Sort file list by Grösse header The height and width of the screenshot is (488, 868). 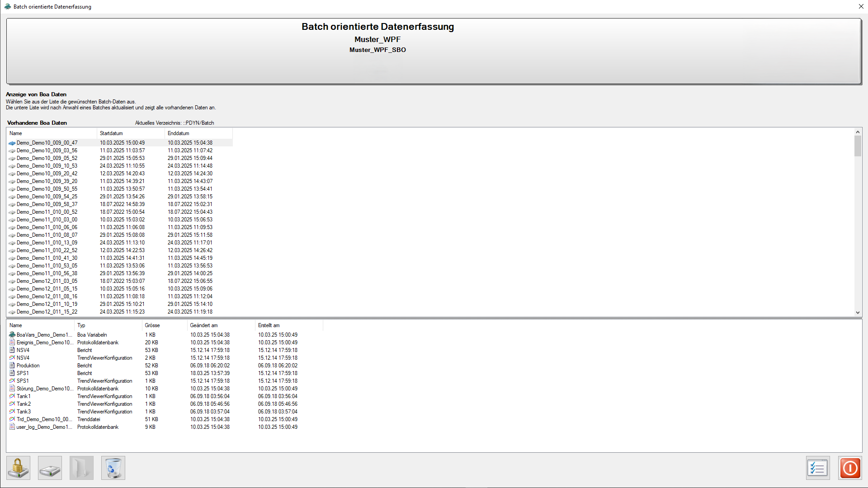click(x=165, y=325)
